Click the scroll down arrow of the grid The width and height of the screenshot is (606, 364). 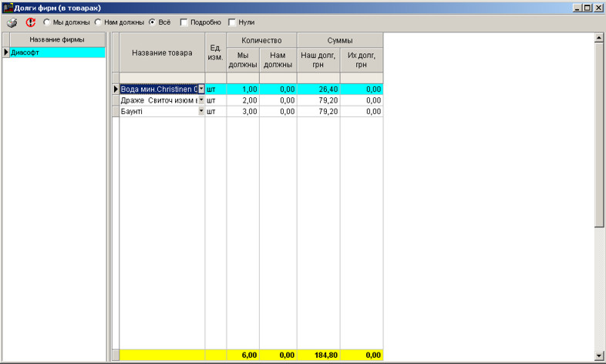599,356
